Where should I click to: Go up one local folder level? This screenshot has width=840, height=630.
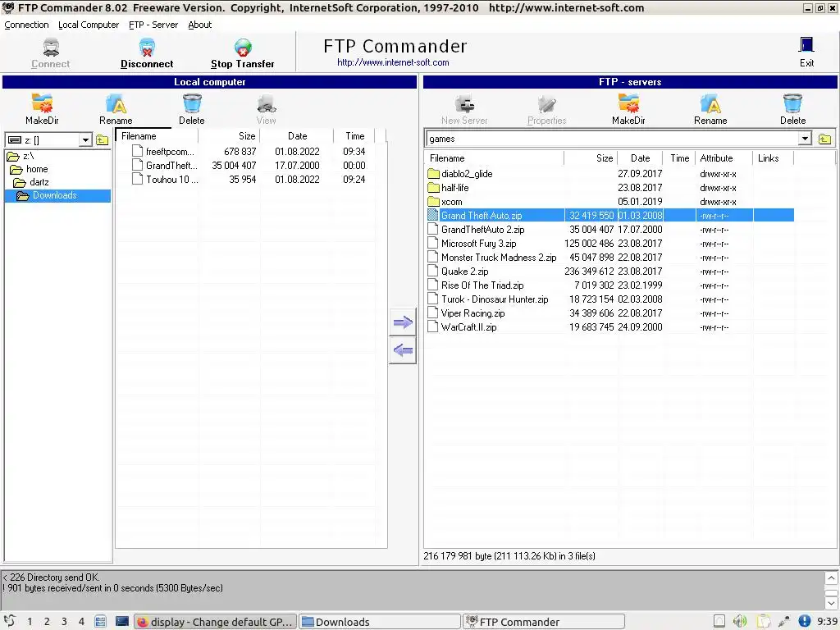pos(103,140)
